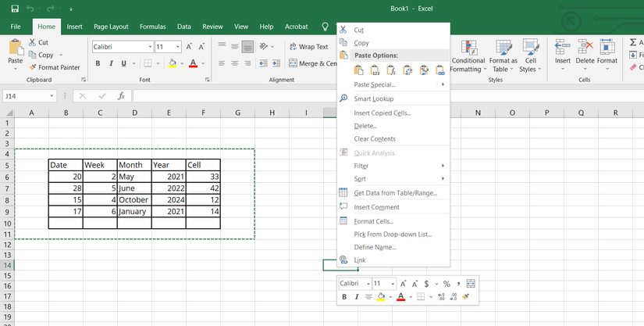Expand the Name Box dropdown arrow
This screenshot has height=326, width=644.
tap(52, 96)
